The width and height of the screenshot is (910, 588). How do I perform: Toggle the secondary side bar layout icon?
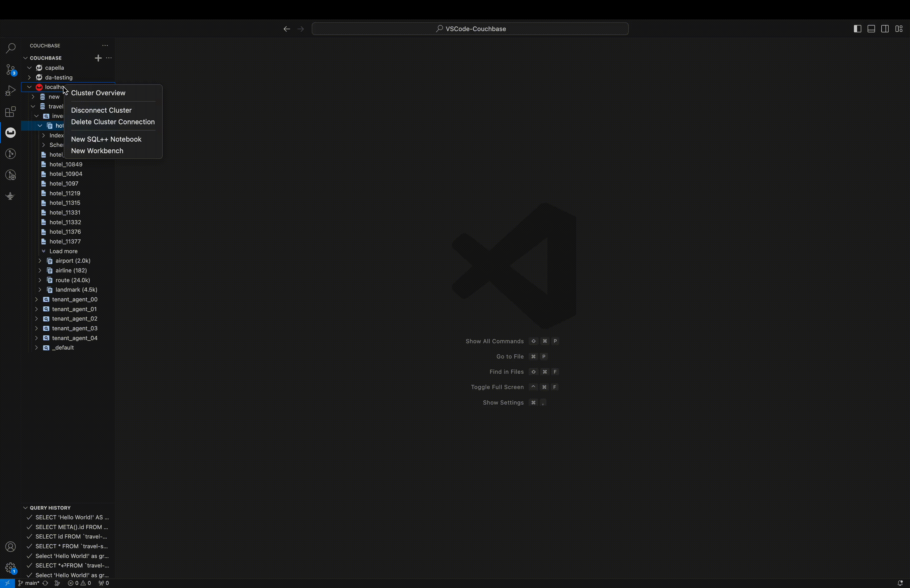(885, 29)
